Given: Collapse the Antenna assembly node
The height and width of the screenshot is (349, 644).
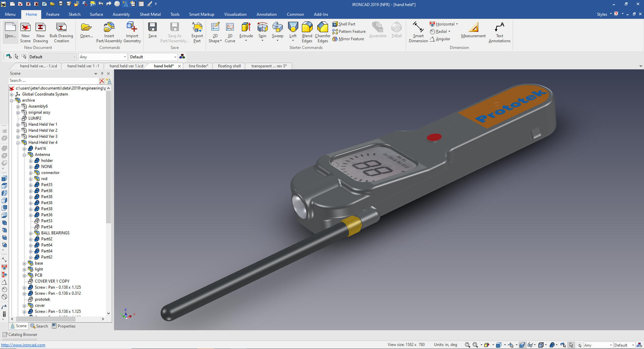Looking at the screenshot, I should tap(24, 155).
